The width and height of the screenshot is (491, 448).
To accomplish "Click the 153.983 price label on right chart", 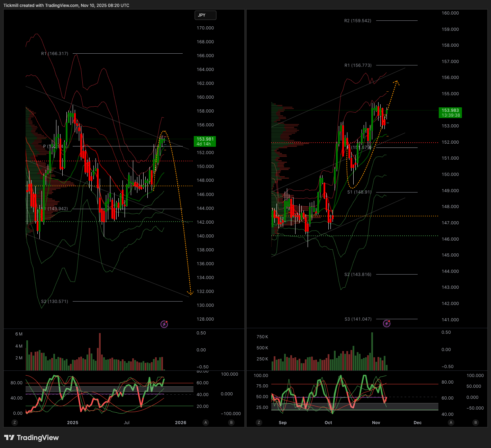I will click(x=451, y=113).
